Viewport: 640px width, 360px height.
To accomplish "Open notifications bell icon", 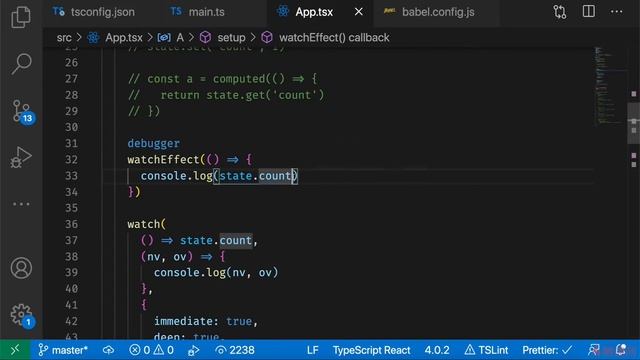I will pyautogui.click(x=621, y=350).
